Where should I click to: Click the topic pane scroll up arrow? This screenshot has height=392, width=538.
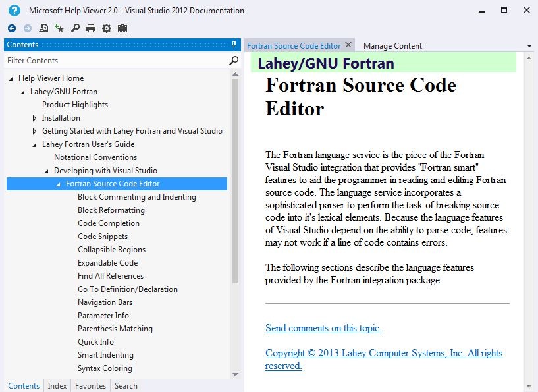pos(528,59)
